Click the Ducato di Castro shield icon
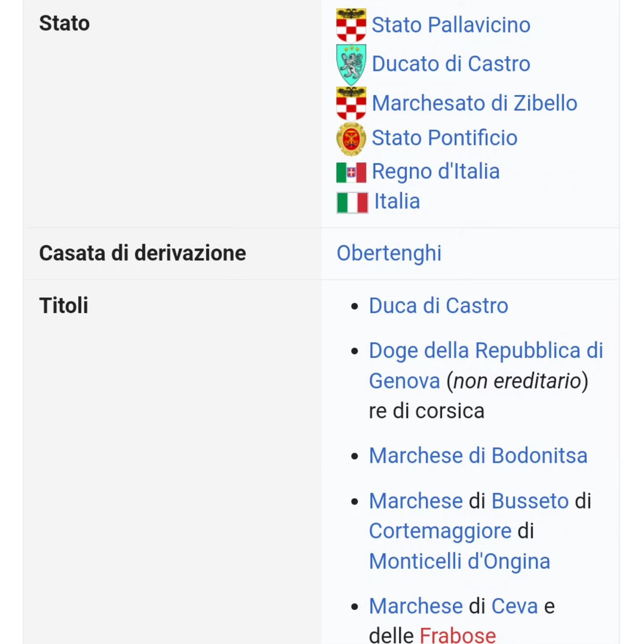Image resolution: width=644 pixels, height=644 pixels. [351, 64]
